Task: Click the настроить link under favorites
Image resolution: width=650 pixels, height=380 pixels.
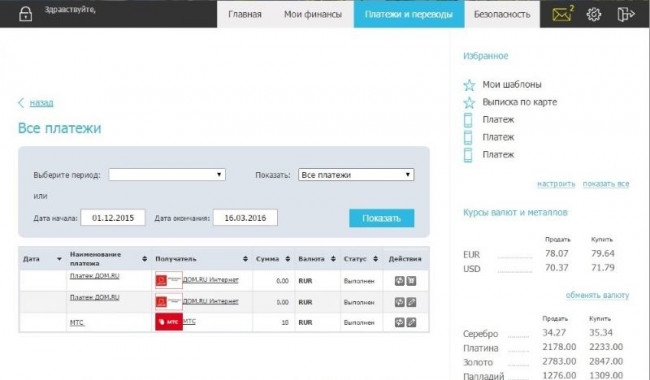Action: 556,184
